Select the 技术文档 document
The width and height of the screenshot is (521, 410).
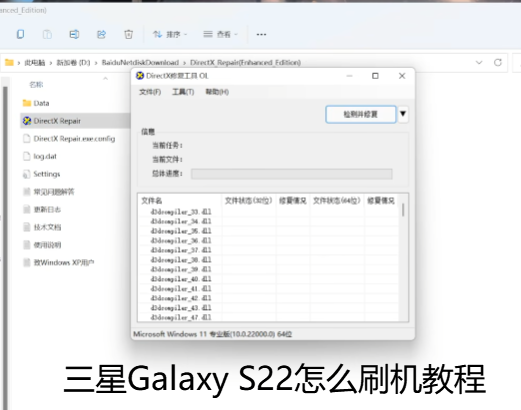click(42, 227)
